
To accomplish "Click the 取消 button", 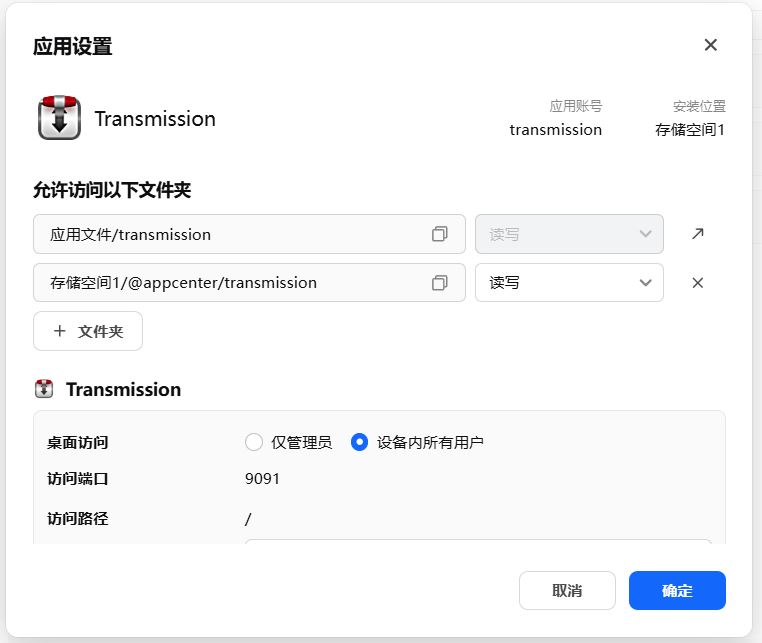I will [567, 591].
